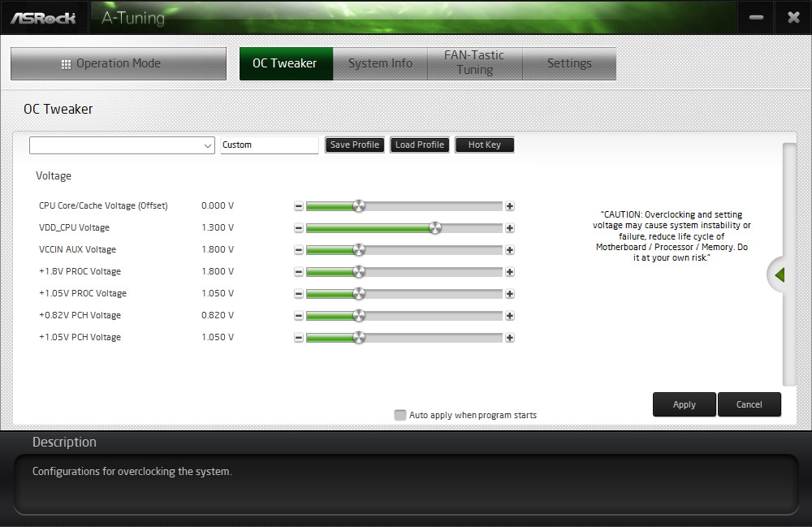
Task: Open the Operation Mode section
Action: tap(119, 63)
